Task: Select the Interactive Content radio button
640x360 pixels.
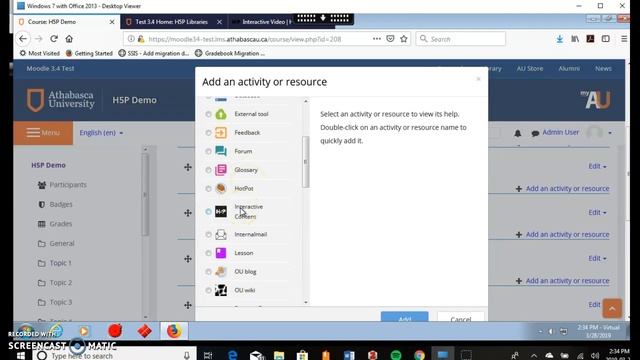Action: [x=209, y=211]
